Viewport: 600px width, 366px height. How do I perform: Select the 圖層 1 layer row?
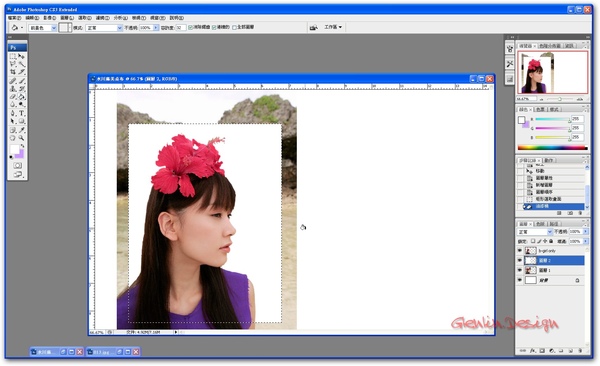point(554,270)
